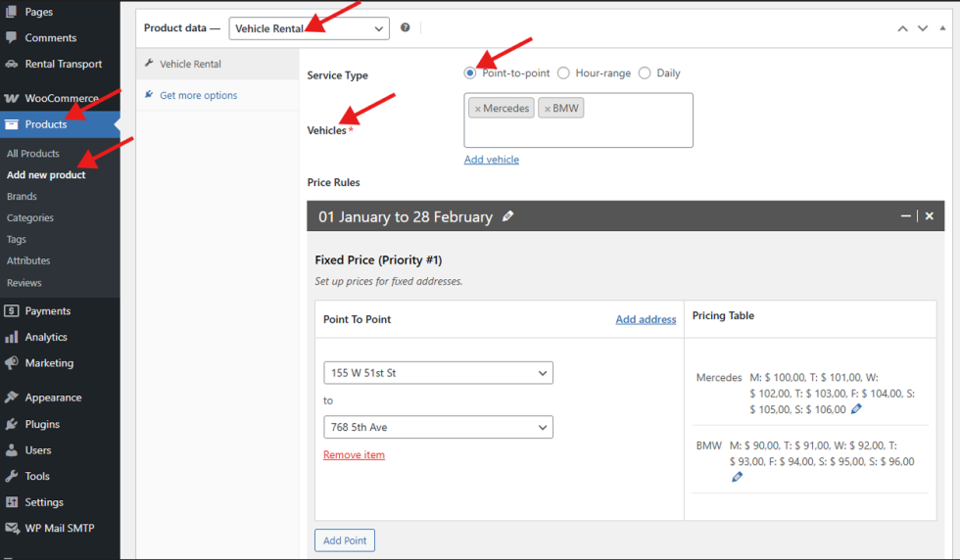Edit Mercedes pricing with pencil icon
Screen dimensions: 960x560
coord(857,409)
